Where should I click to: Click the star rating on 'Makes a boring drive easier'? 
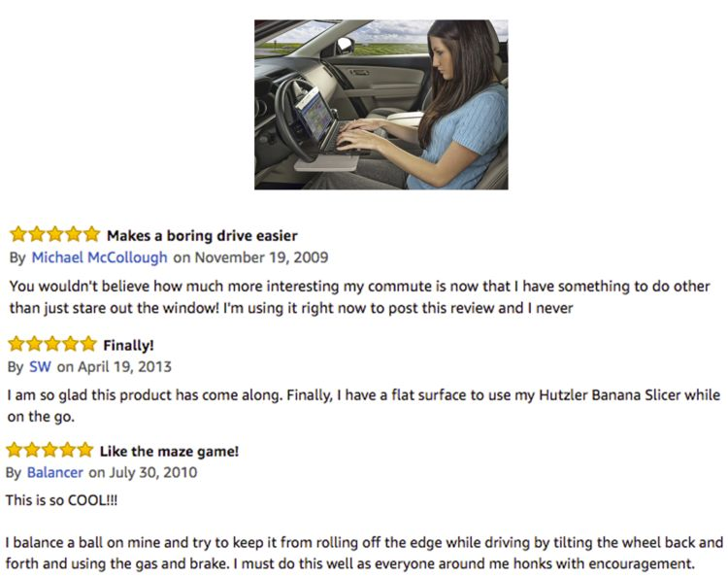pos(54,234)
